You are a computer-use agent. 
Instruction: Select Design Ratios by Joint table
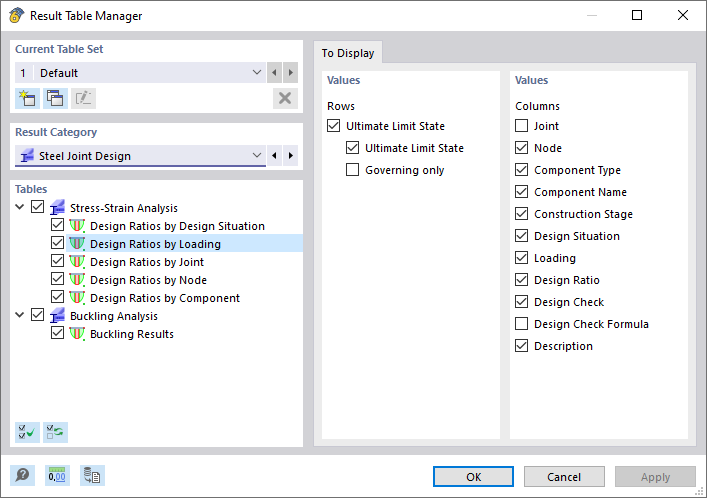tap(146, 262)
